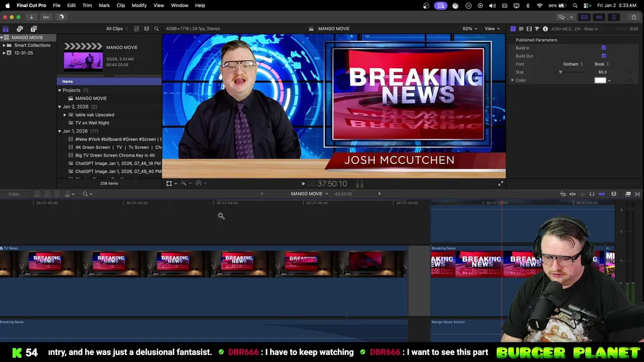644x362 pixels.
Task: Toggle the Timeline visibility button
Action: point(599,17)
